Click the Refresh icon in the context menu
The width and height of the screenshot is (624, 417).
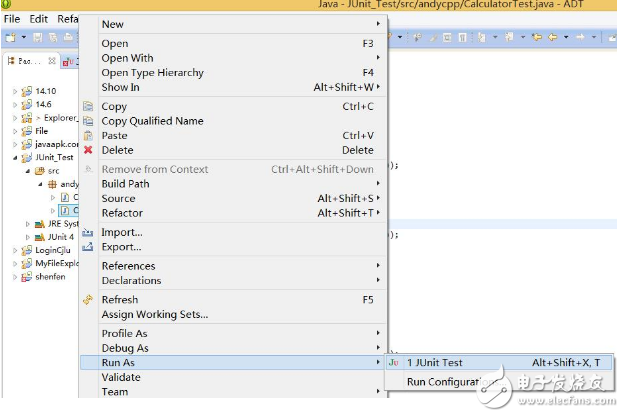point(88,299)
